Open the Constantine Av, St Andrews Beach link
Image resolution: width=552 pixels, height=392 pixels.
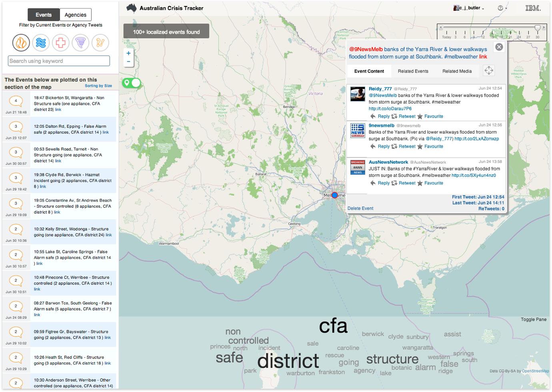pos(57,212)
